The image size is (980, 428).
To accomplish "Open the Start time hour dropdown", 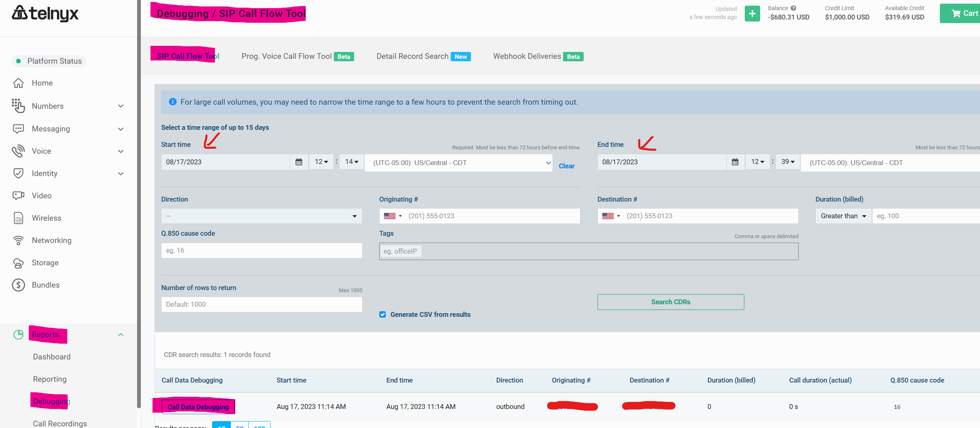I will point(321,162).
